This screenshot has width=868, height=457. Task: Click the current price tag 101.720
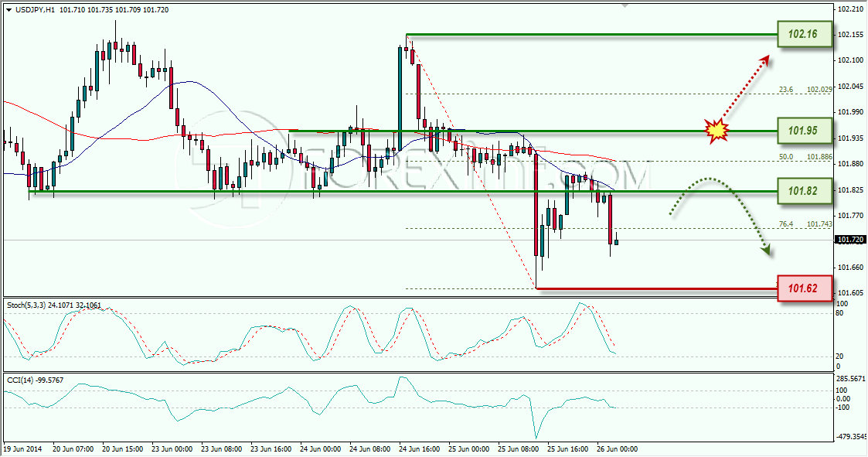851,240
